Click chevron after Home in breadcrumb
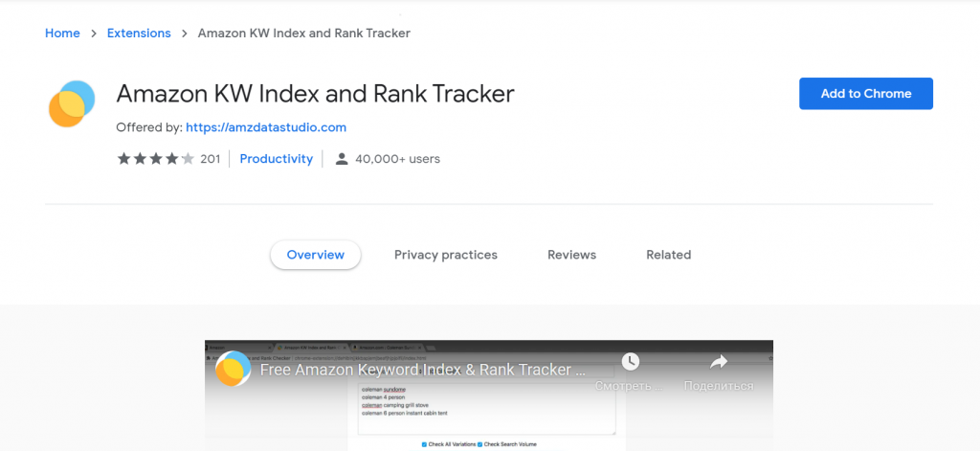 click(x=94, y=34)
